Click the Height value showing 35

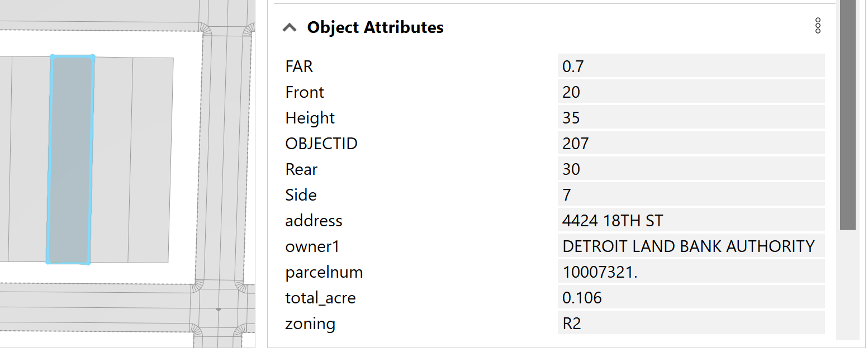690,118
